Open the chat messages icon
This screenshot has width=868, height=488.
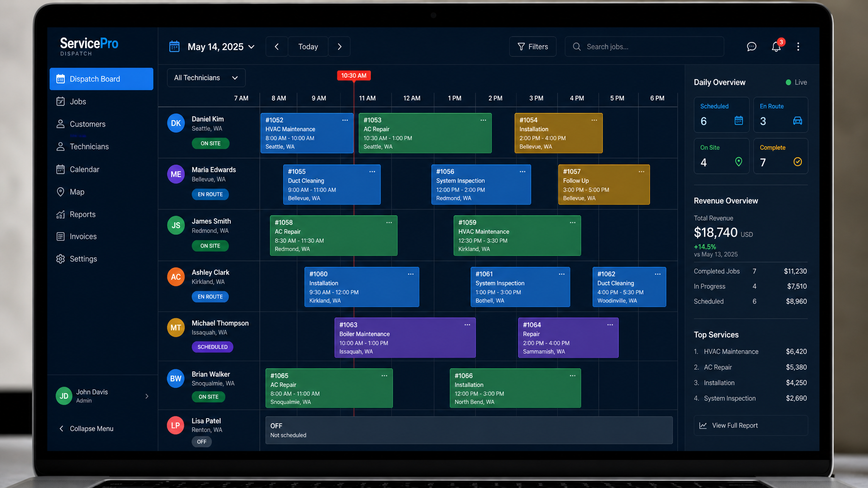[x=751, y=47]
